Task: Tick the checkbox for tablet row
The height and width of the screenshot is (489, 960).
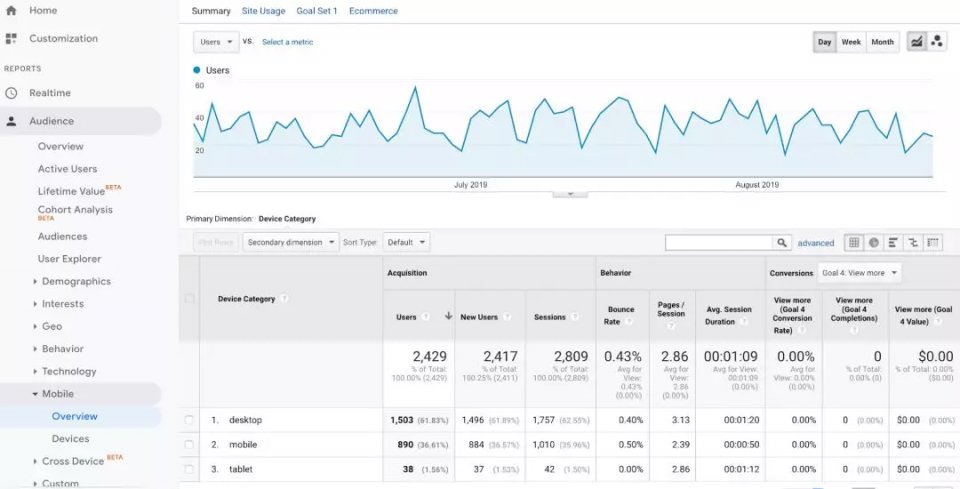Action: 189,469
